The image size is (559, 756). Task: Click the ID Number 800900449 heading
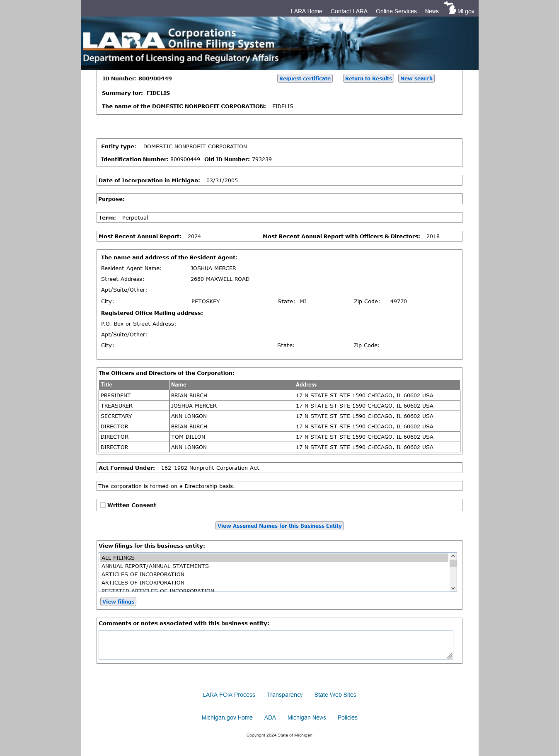tap(137, 78)
